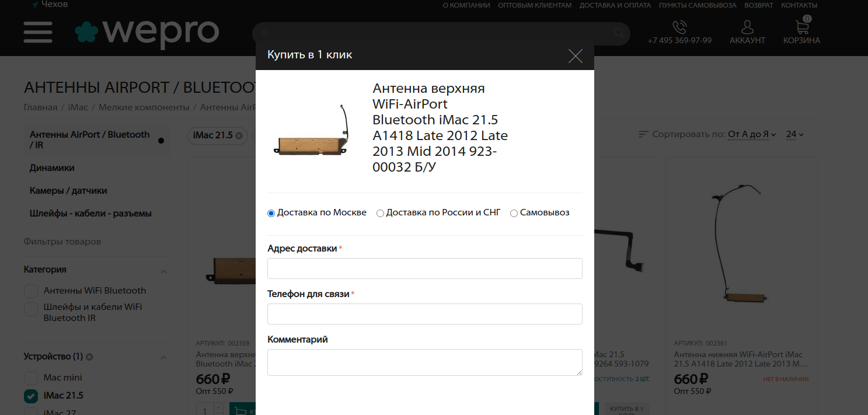Check the Антенны WiFi Bluetooth category
The height and width of the screenshot is (415, 868).
point(31,291)
